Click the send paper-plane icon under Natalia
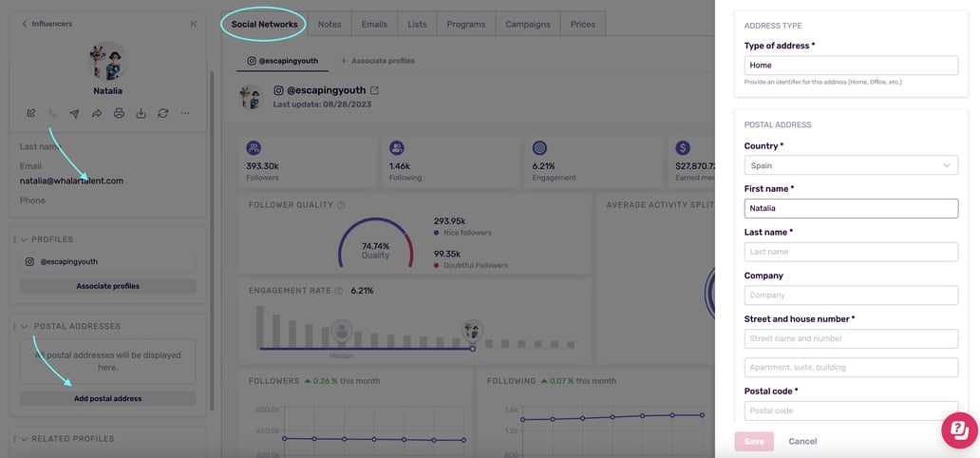 (75, 113)
